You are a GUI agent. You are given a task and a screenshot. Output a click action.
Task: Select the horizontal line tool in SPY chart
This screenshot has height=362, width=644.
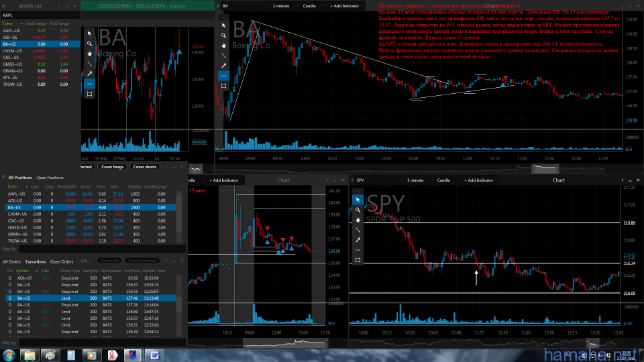coord(358,250)
